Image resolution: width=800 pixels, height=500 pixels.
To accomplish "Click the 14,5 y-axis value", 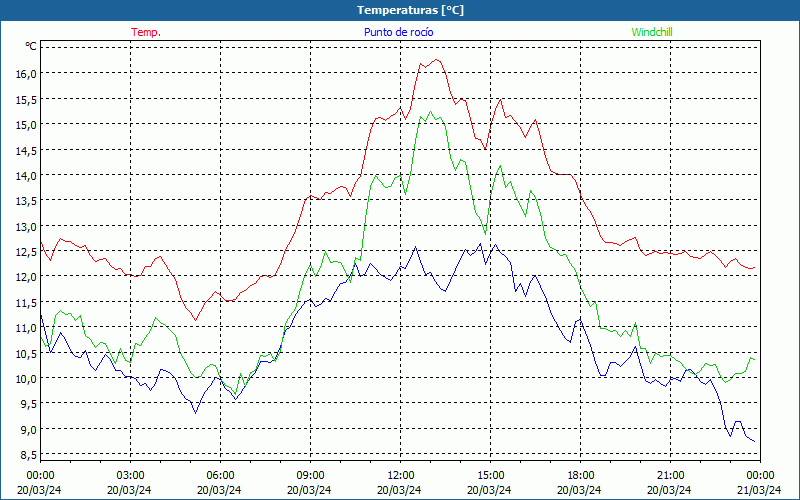I will click(27, 151).
